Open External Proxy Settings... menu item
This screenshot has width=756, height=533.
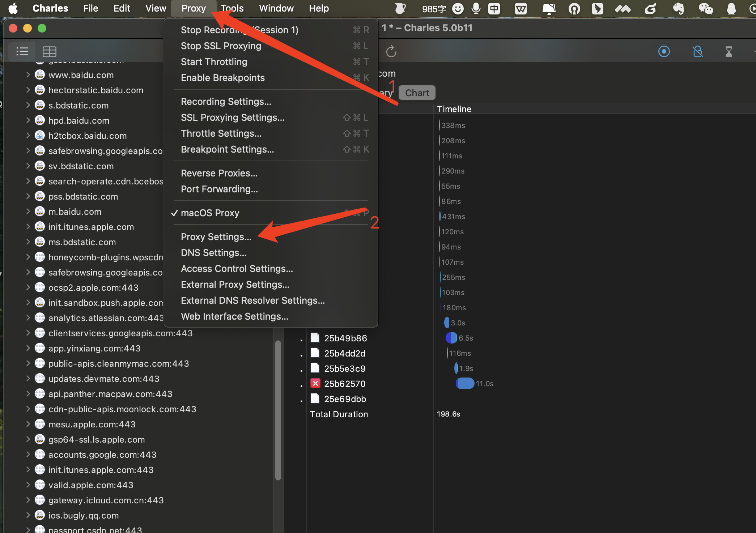point(271,285)
